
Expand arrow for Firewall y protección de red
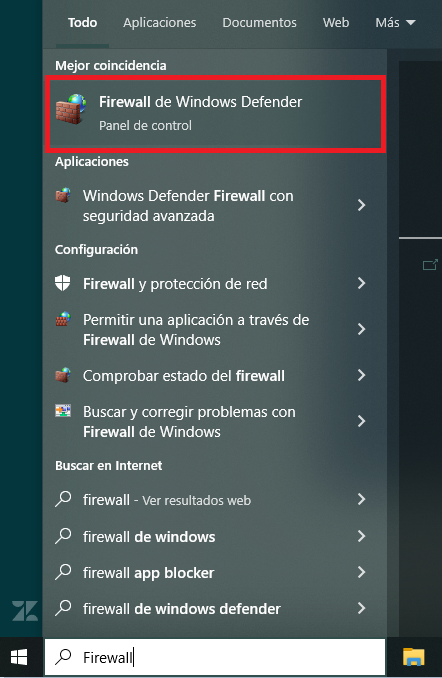362,283
